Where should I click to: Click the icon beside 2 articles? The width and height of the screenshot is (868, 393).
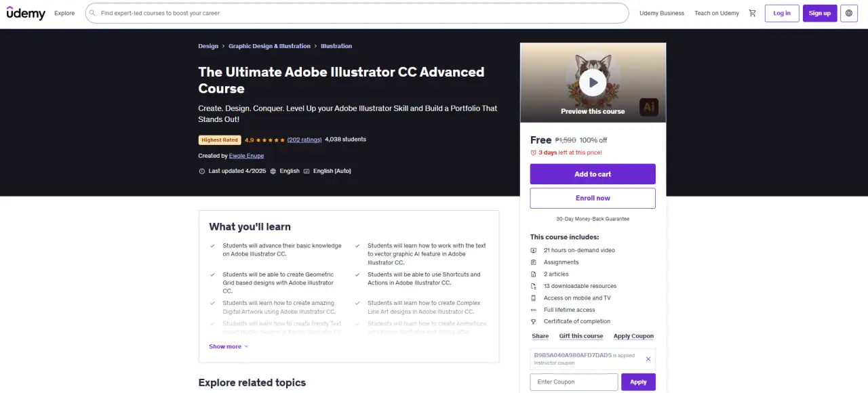coord(534,274)
